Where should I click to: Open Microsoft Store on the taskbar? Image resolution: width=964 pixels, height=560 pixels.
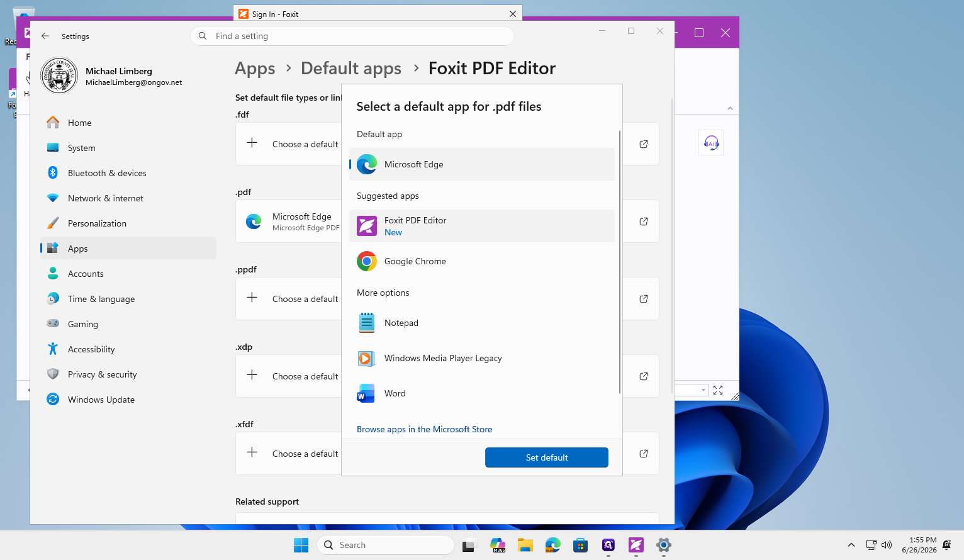[581, 545]
